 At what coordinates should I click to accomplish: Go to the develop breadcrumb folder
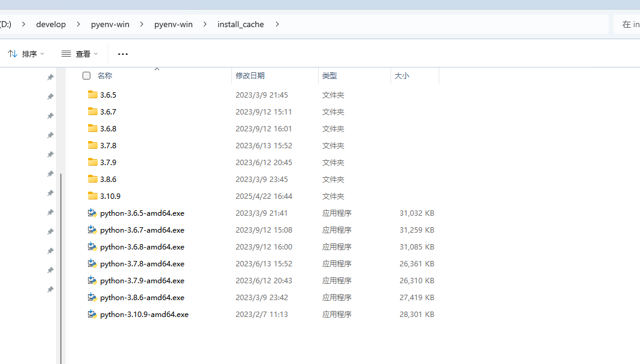tap(51, 24)
